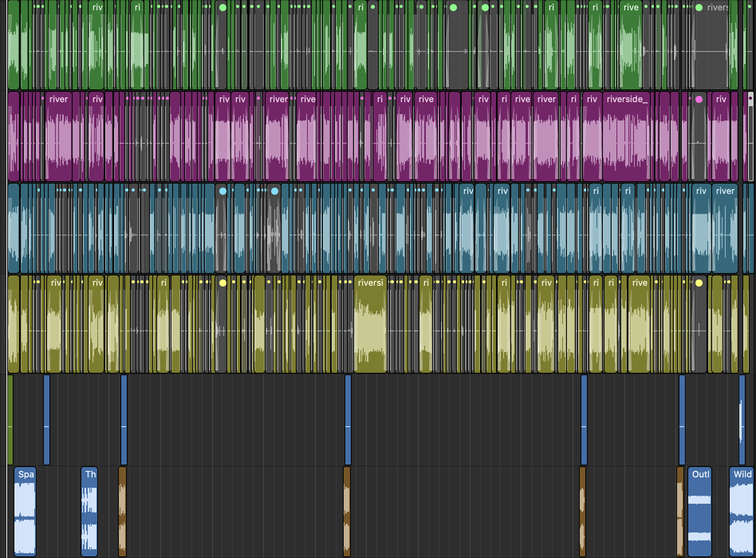
Task: Select the muted gray 'rivers' region in the green track
Action: point(711,45)
